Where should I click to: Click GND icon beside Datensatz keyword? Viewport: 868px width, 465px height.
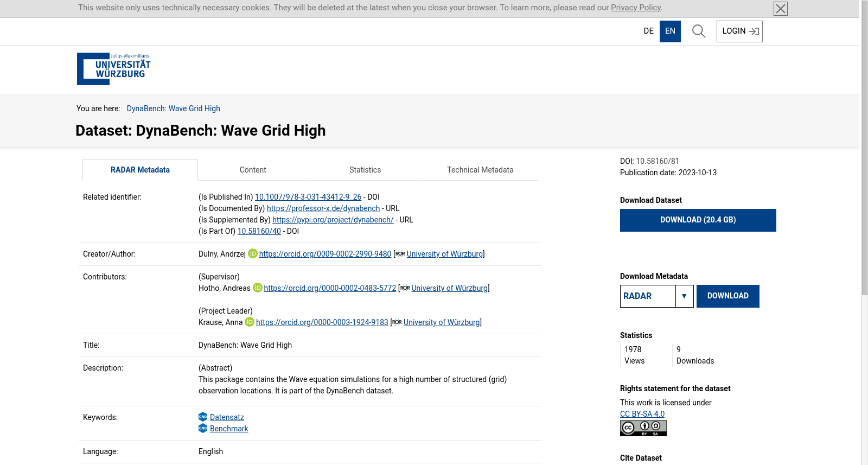point(203,417)
